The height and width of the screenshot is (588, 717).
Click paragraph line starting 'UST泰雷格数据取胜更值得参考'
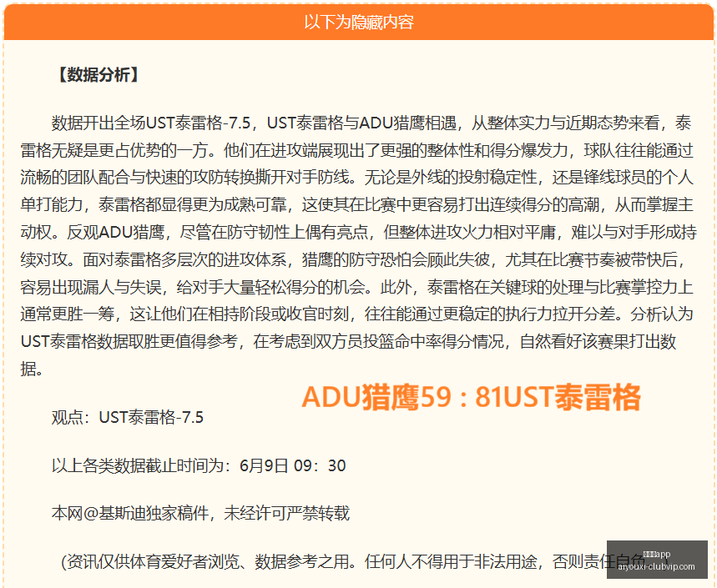coord(348,342)
